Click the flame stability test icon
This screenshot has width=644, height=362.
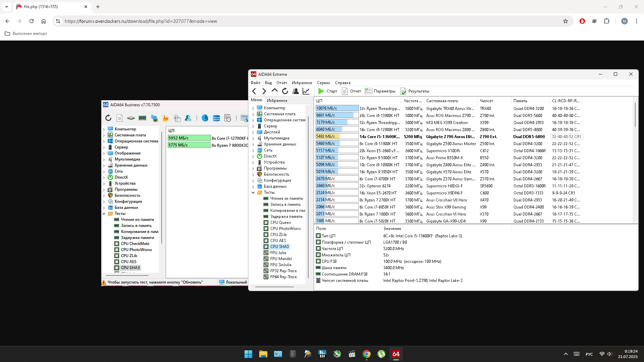click(165, 118)
